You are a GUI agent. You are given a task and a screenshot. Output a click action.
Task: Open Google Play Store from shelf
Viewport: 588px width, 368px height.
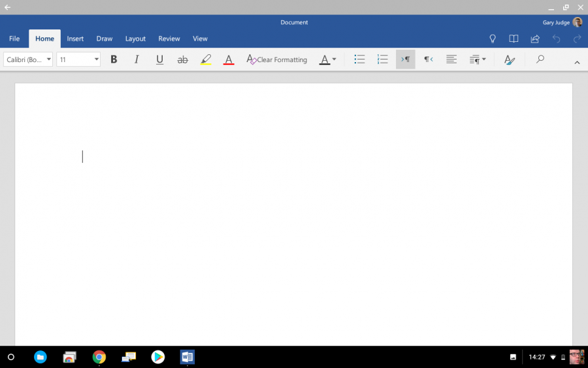[158, 357]
